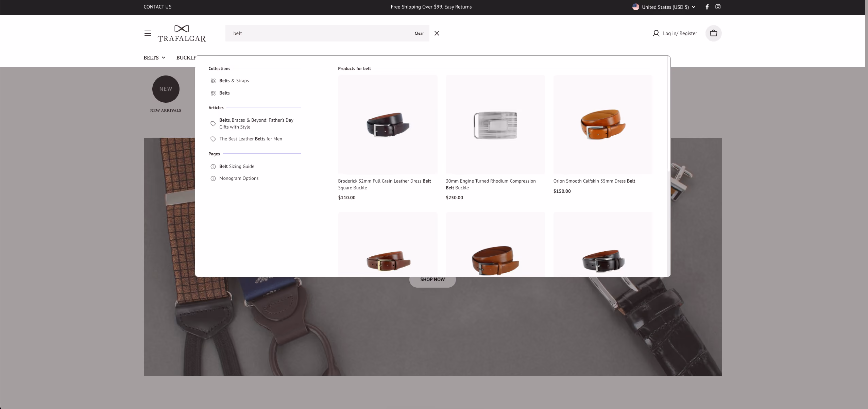Select Orion Smooth Calfskin belt thumbnail
The width and height of the screenshot is (868, 409).
(603, 124)
